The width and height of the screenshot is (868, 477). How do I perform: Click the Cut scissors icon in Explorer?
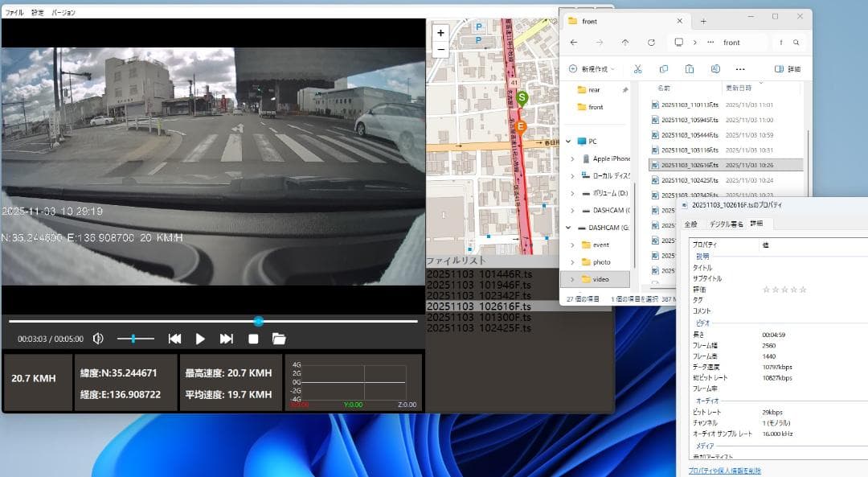pyautogui.click(x=637, y=69)
